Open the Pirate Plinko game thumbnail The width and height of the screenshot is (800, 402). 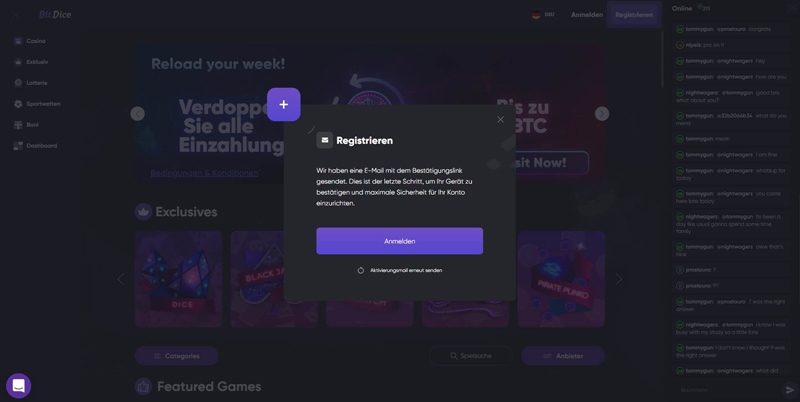coord(561,279)
